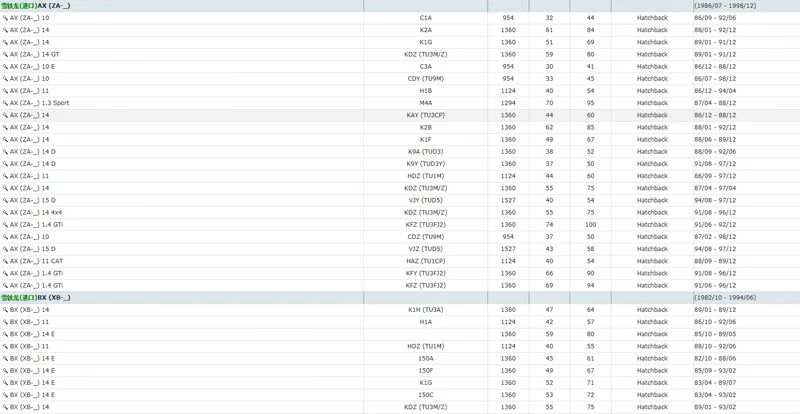This screenshot has height=414, width=800.
Task: Click the Hatchback cell in the AX K1G row
Action: 652,42
